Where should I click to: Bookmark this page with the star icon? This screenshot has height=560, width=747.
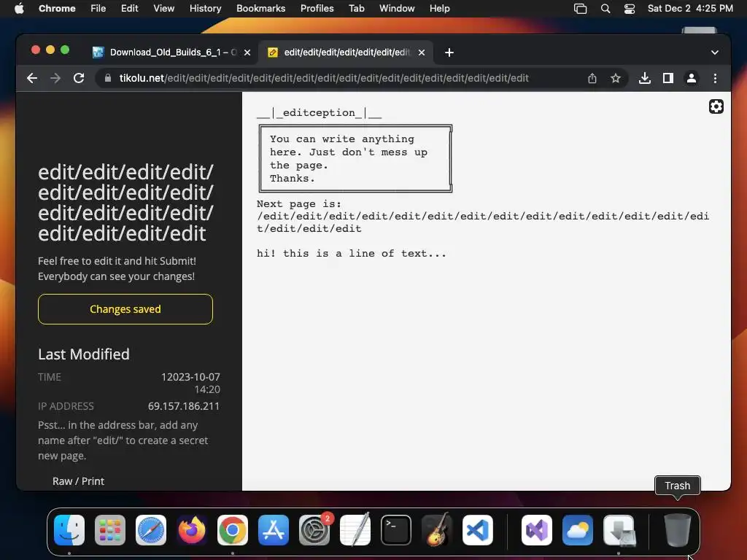point(616,78)
